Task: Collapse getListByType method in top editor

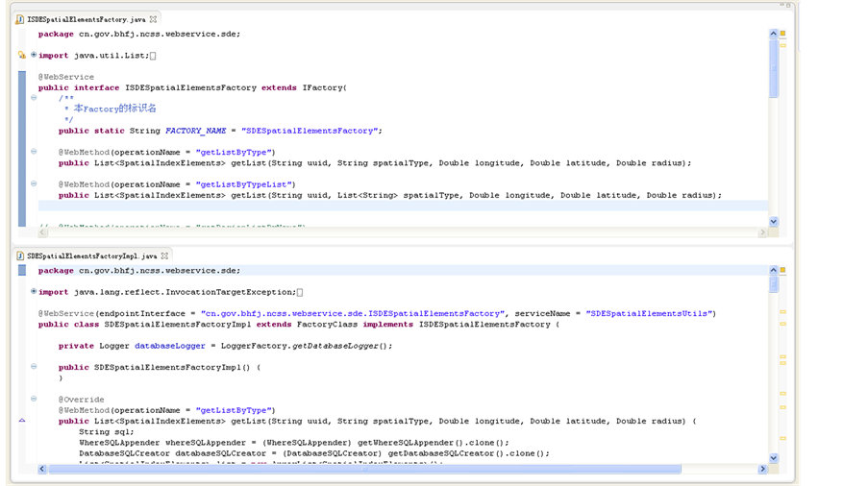Action: (34, 152)
